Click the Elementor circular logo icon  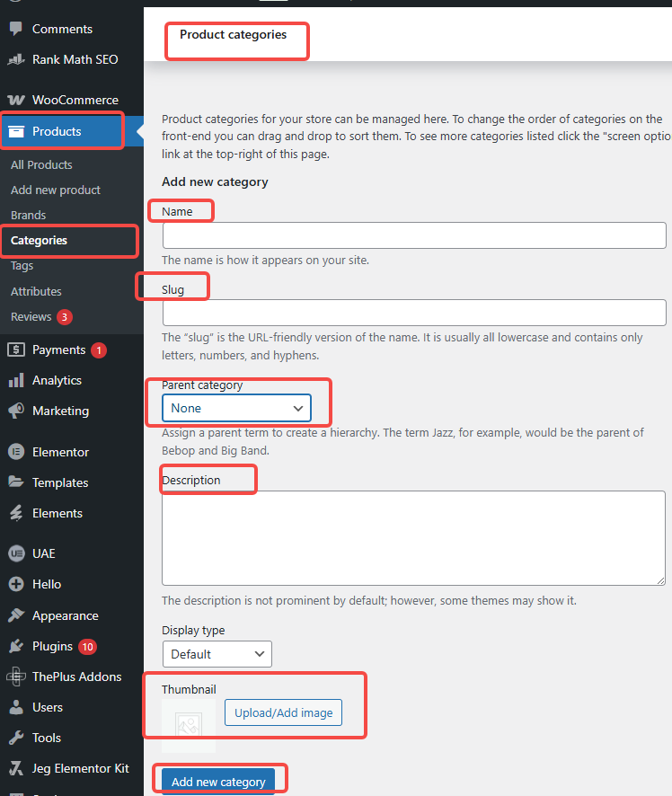coord(16,452)
